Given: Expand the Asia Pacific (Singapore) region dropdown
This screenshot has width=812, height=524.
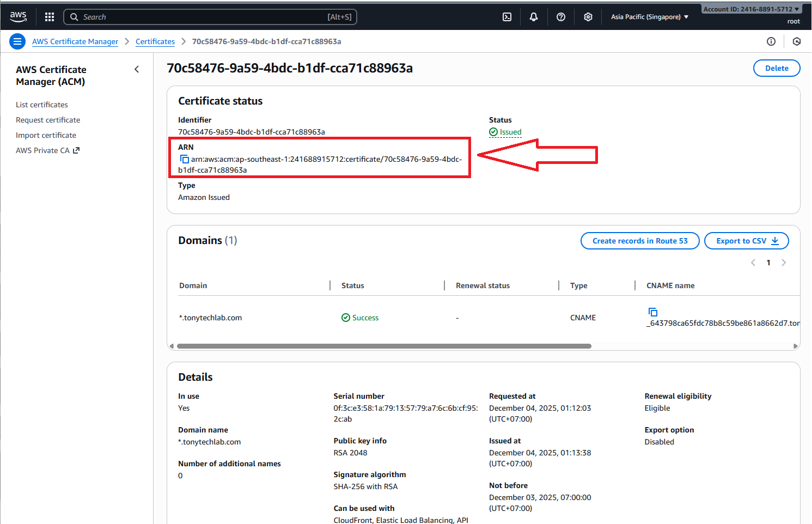Looking at the screenshot, I should [649, 17].
